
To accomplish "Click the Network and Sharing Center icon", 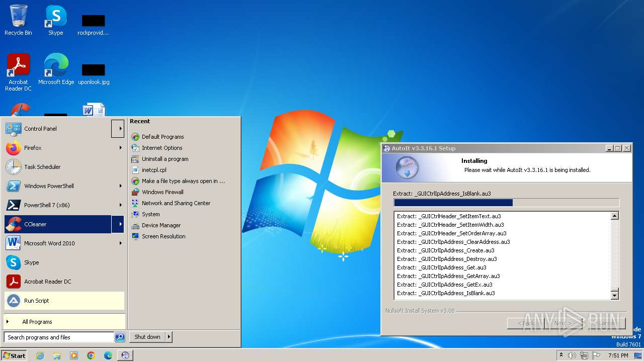I will (135, 203).
